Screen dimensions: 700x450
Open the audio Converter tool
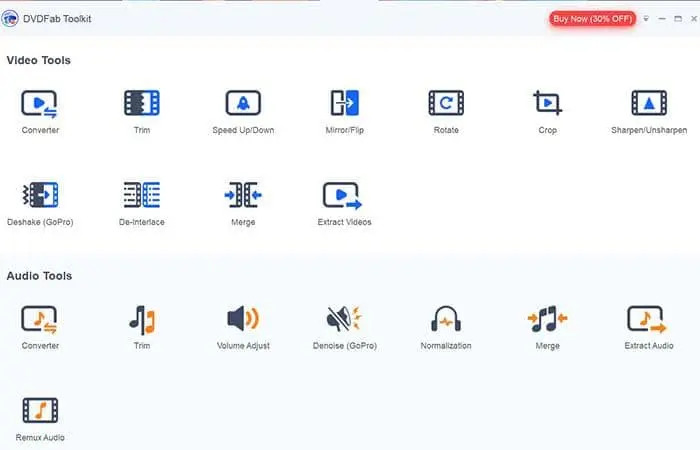[x=40, y=319]
